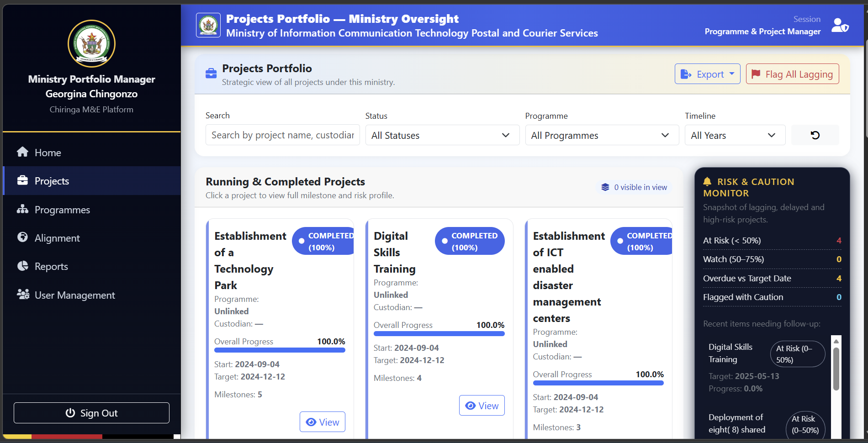Click the Flag All Lagging button

792,74
